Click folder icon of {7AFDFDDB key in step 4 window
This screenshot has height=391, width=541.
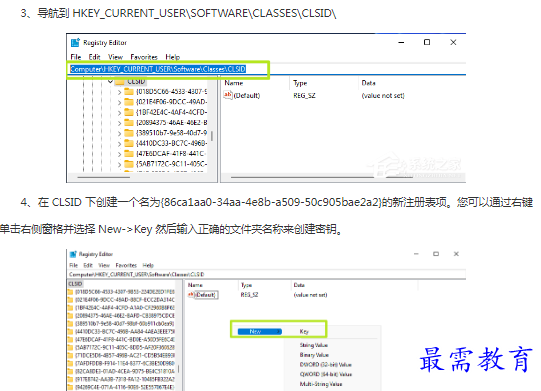coord(71,363)
